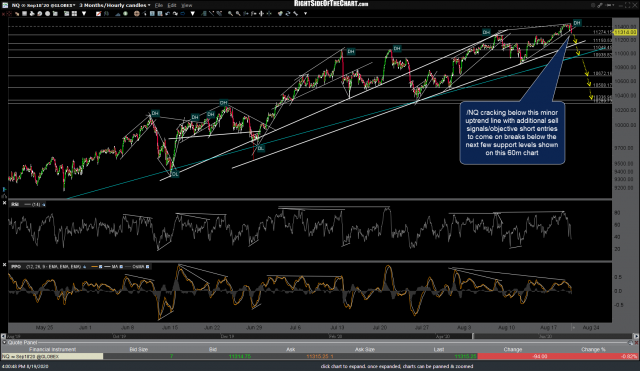Select the trendline drawing tool
This screenshot has height=371, width=640.
(x=211, y=14)
